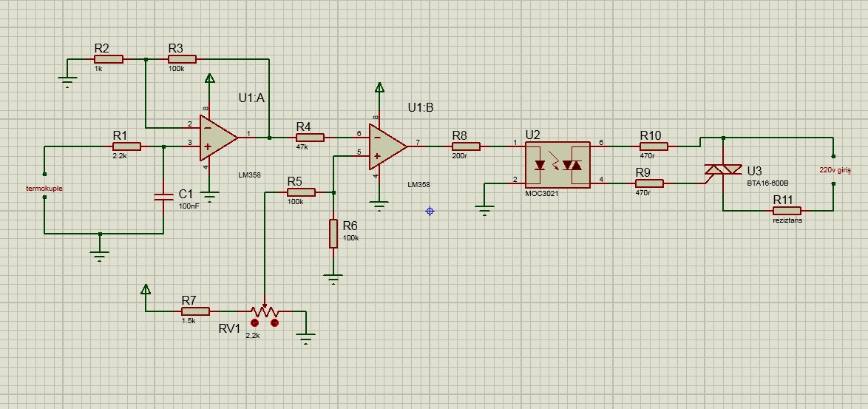Select resistor R6 vertical body
Screen dimensions: 868x409
pyautogui.click(x=334, y=234)
